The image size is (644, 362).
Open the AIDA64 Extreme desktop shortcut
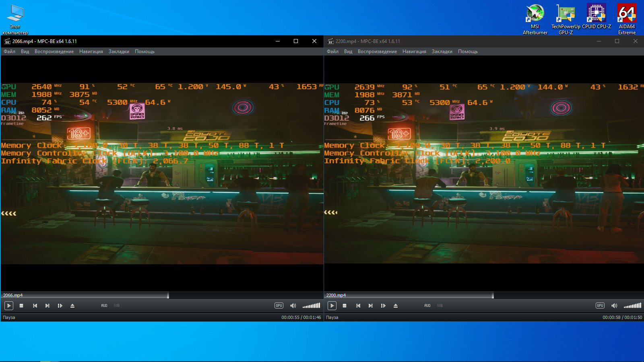[x=627, y=19]
